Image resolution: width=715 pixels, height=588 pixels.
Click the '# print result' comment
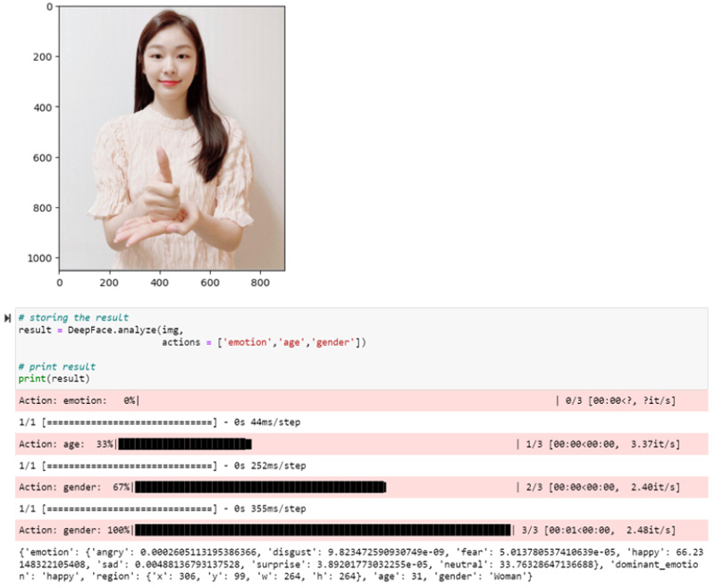[57, 366]
